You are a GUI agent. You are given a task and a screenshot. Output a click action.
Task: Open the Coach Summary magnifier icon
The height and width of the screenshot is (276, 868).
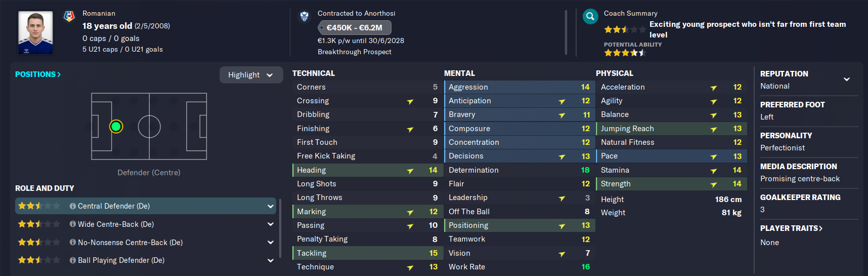(590, 17)
